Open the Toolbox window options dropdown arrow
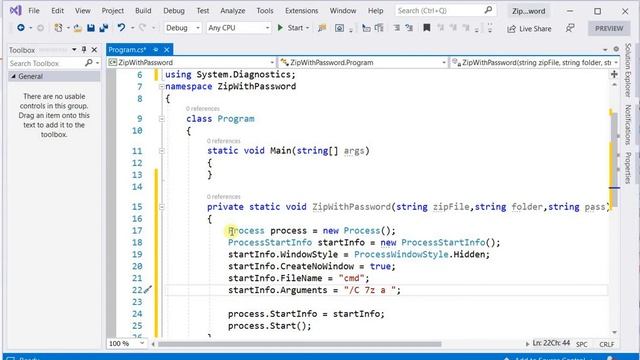 coord(74,49)
